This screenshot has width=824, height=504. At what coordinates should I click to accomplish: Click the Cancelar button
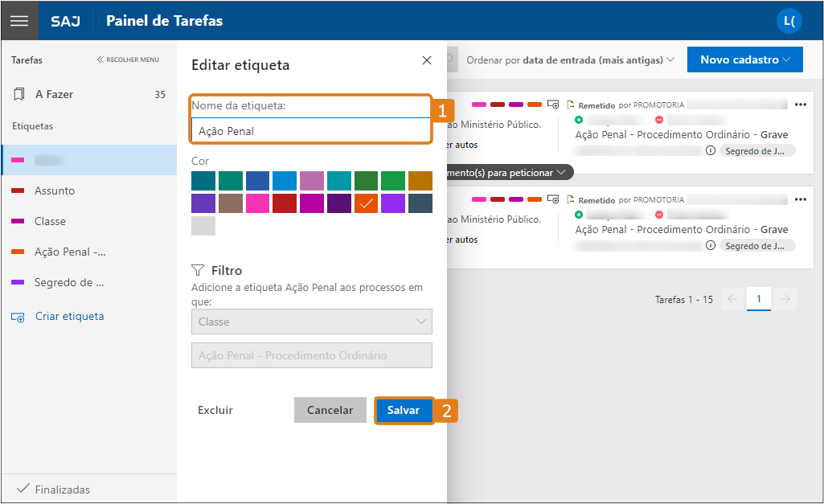(x=330, y=410)
